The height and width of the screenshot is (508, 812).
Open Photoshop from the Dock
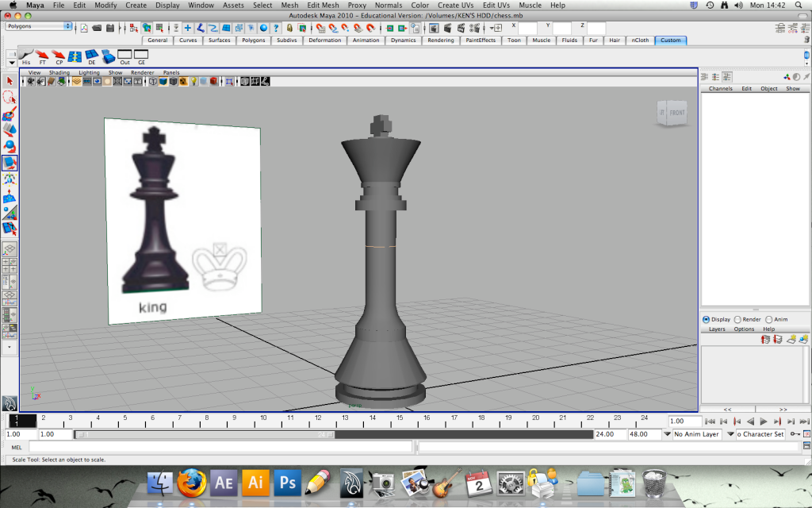[x=287, y=482]
